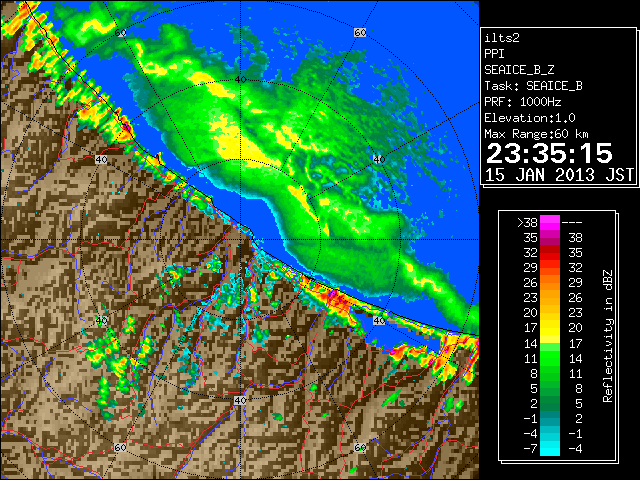Image resolution: width=640 pixels, height=480 pixels.
Task: Pick the red color band beside "32"
Action: [x=550, y=253]
